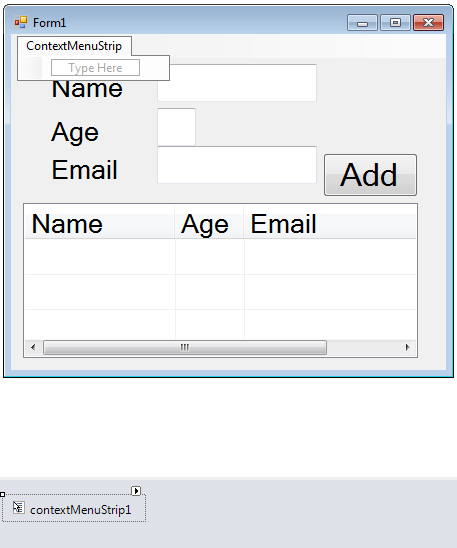
Task: Open the contextMenuStrip1 smart tag arrow
Action: click(x=136, y=491)
